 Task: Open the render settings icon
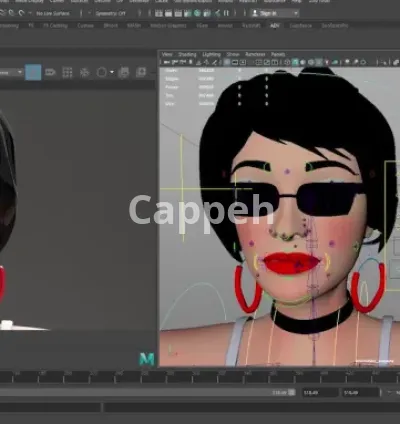pyautogui.click(x=188, y=13)
